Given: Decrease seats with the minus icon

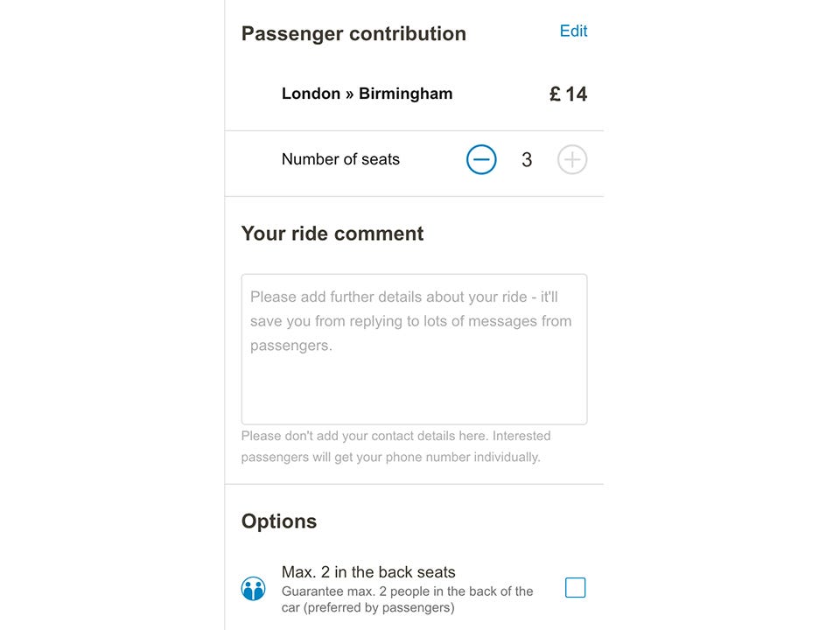Looking at the screenshot, I should [481, 159].
